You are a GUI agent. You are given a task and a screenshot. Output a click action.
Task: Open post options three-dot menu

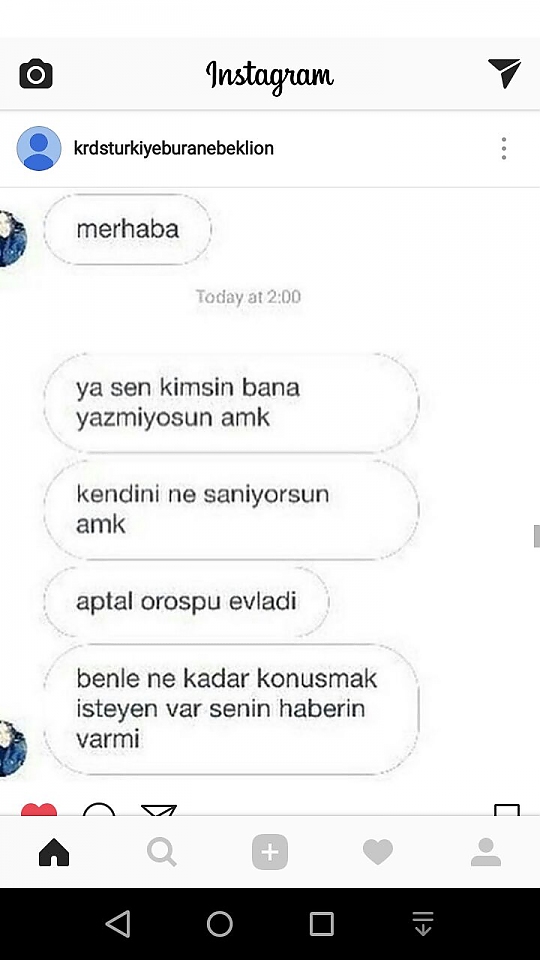504,148
